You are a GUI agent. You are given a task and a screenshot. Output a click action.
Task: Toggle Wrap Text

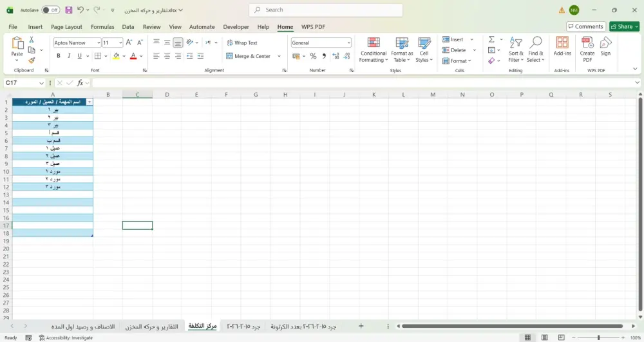tap(242, 43)
